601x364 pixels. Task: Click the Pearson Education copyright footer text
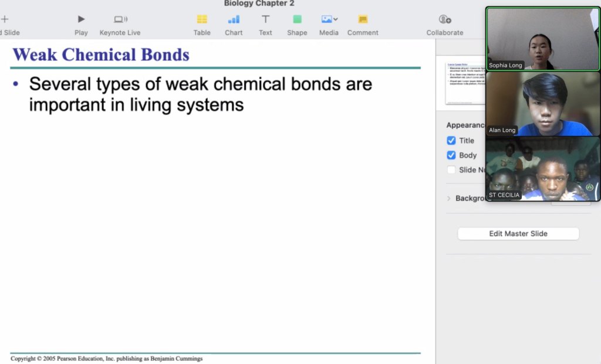[107, 359]
